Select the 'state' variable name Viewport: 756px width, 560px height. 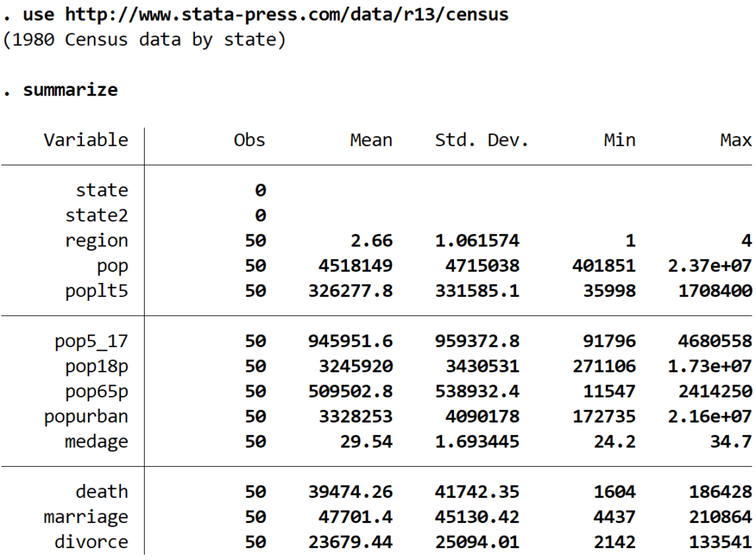pyautogui.click(x=102, y=190)
